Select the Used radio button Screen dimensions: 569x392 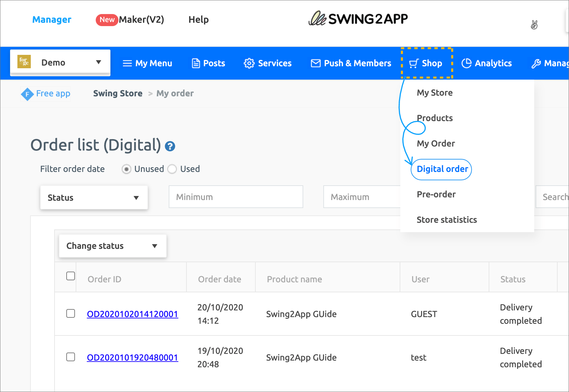point(172,169)
